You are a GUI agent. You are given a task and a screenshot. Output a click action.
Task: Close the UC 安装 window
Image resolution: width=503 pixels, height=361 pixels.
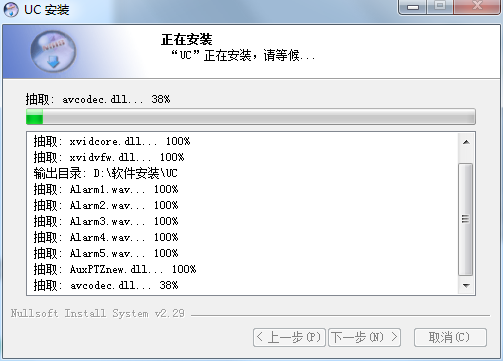(x=477, y=7)
